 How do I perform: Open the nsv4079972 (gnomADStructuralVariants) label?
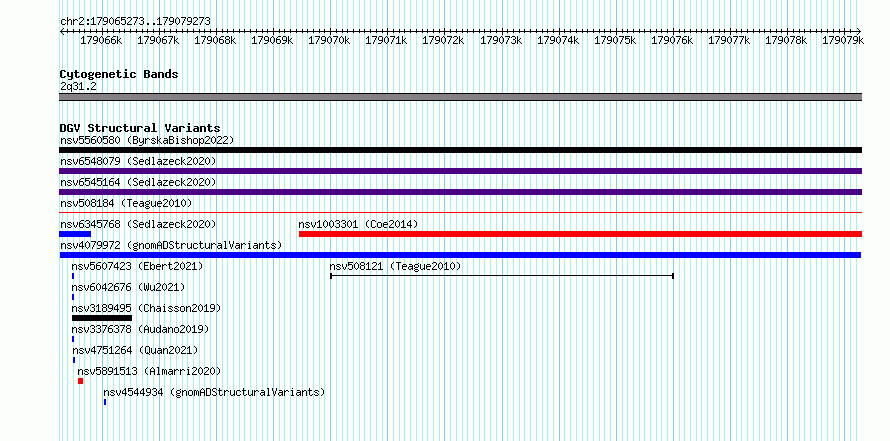click(x=171, y=245)
